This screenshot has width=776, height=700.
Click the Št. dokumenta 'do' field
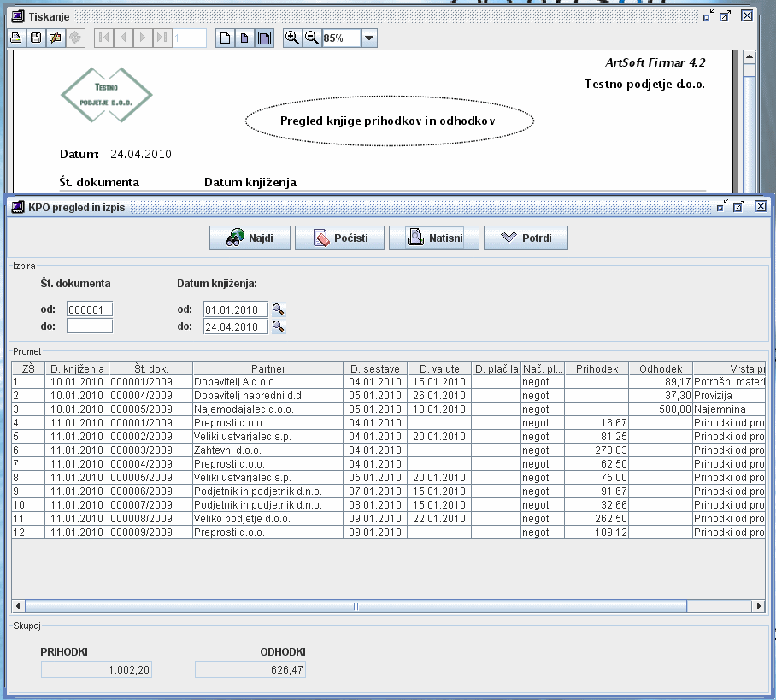point(90,326)
